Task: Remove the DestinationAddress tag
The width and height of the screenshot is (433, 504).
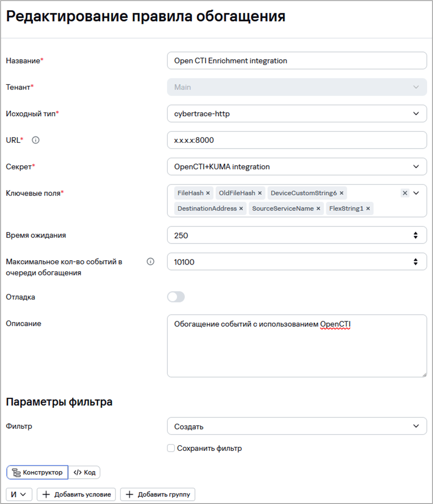Action: 241,208
